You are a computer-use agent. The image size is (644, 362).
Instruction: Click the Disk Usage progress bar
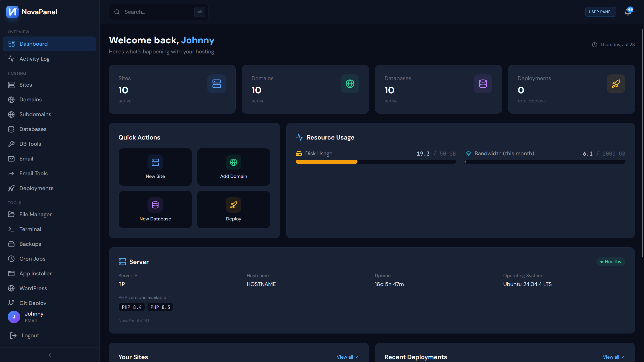coord(376,162)
